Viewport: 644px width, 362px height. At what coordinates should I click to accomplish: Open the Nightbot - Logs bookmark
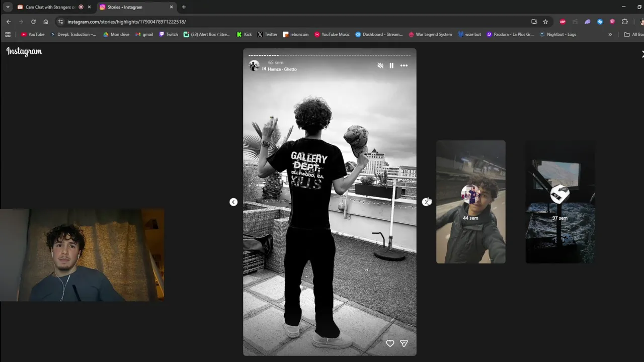[x=558, y=35]
